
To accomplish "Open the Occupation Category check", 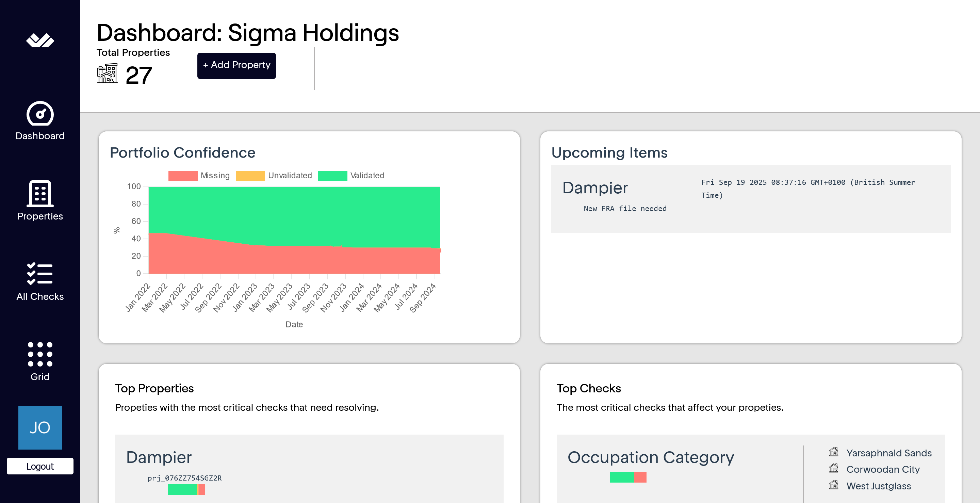I will [x=651, y=457].
